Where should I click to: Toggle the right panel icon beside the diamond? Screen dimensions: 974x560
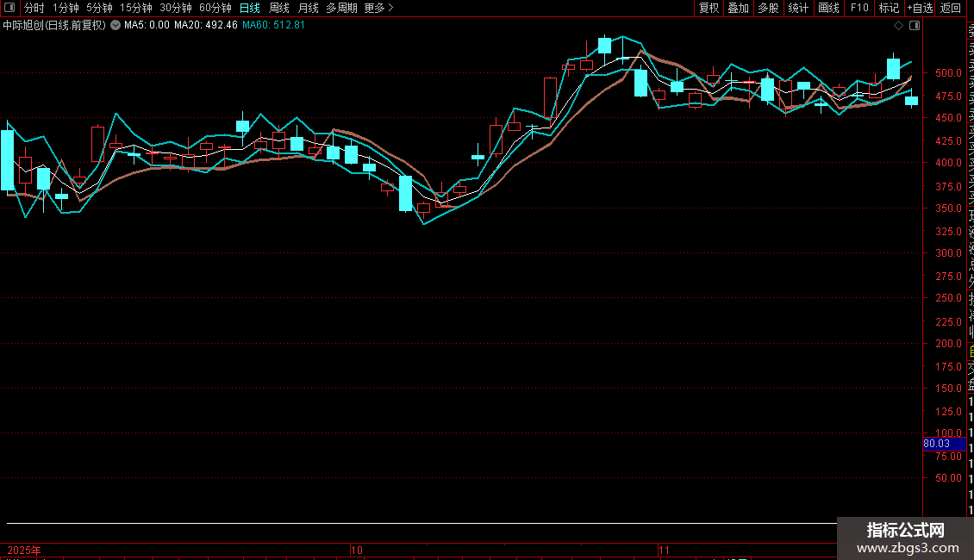click(x=915, y=26)
